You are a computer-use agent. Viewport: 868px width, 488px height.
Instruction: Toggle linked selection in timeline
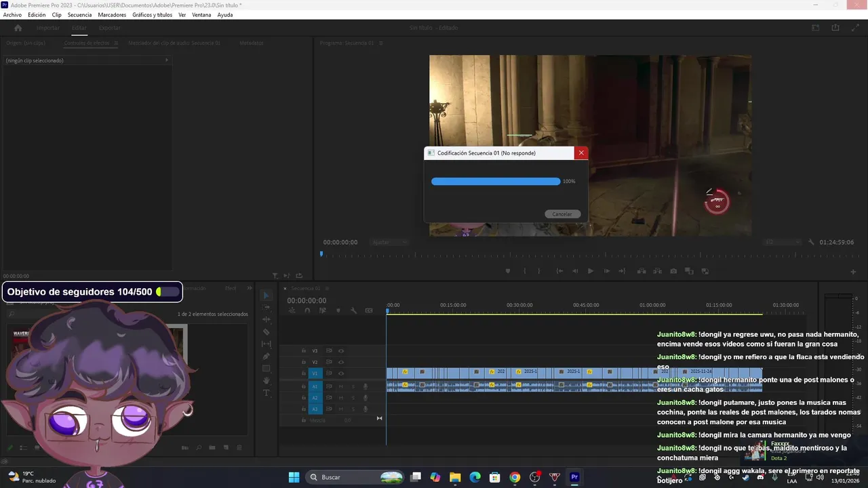tap(322, 310)
